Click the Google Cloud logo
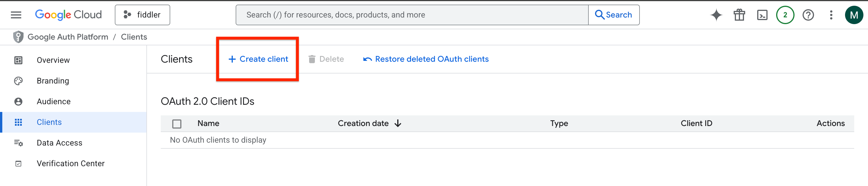Viewport: 868px width, 186px height. 68,15
